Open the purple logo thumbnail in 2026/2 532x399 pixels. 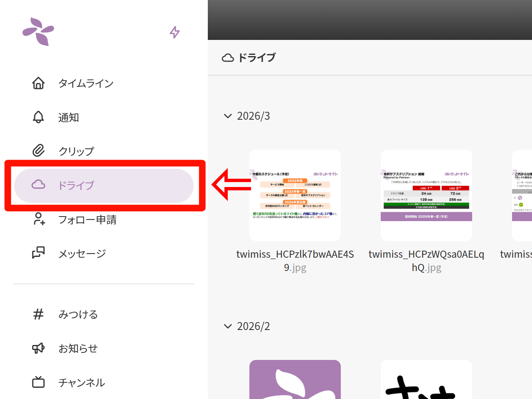click(295, 380)
